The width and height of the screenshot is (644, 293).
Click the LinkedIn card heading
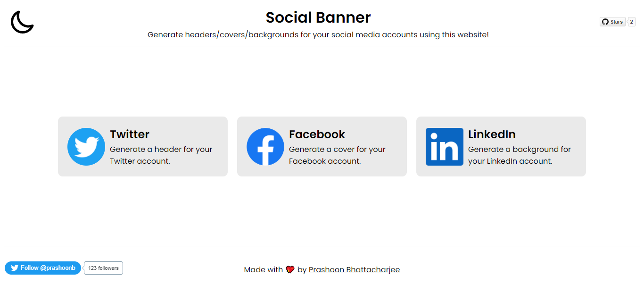[x=492, y=134]
